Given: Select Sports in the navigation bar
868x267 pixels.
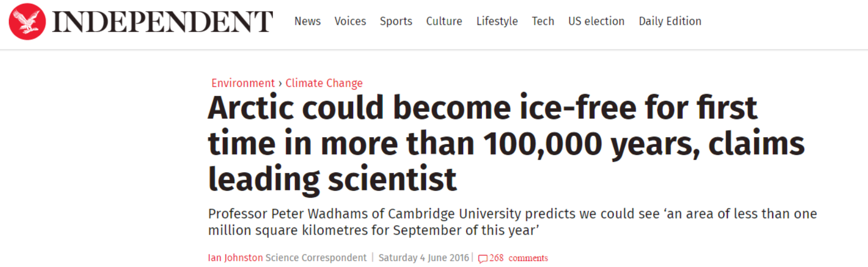Looking at the screenshot, I should (x=396, y=21).
